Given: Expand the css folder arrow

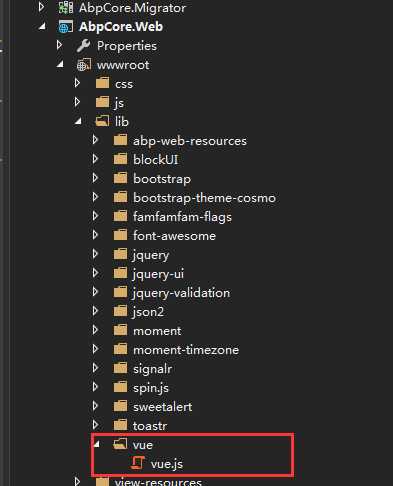Looking at the screenshot, I should click(77, 83).
